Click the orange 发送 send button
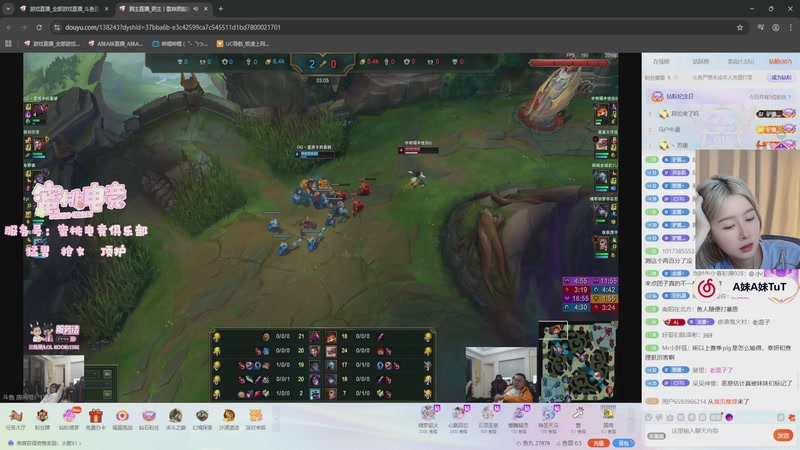 pos(783,435)
